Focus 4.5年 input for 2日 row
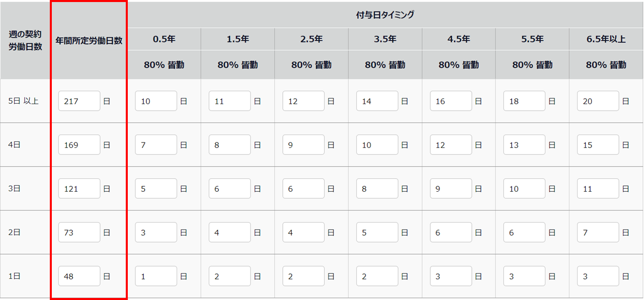 [x=451, y=233]
